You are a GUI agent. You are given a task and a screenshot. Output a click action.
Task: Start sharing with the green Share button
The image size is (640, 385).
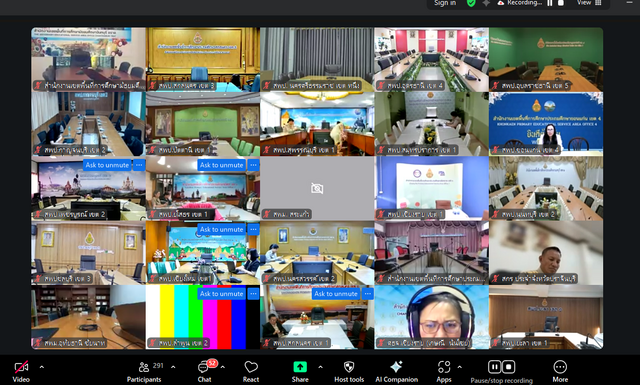coord(300,371)
